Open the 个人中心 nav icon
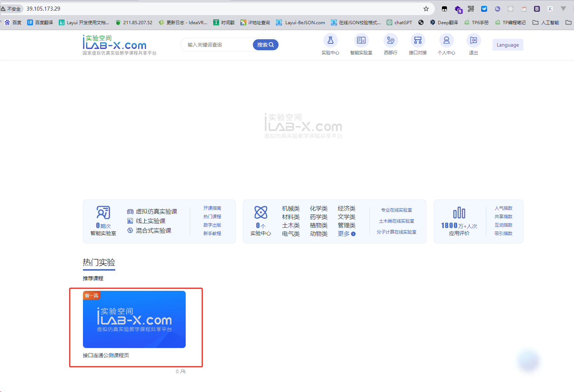 [x=446, y=40]
